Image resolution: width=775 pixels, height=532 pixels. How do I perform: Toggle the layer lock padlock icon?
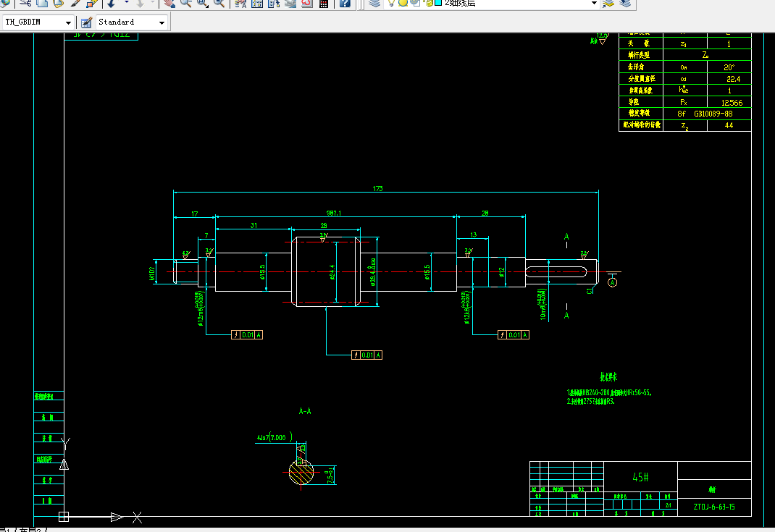429,3
